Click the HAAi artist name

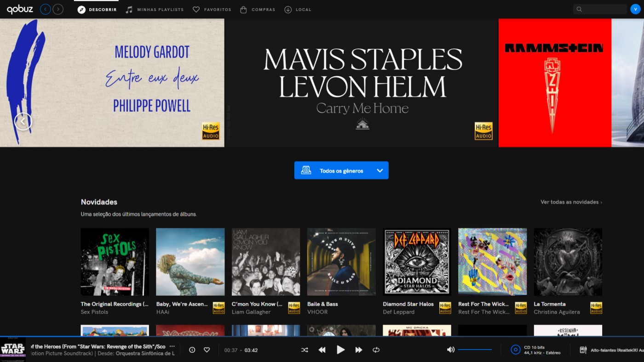pyautogui.click(x=163, y=312)
